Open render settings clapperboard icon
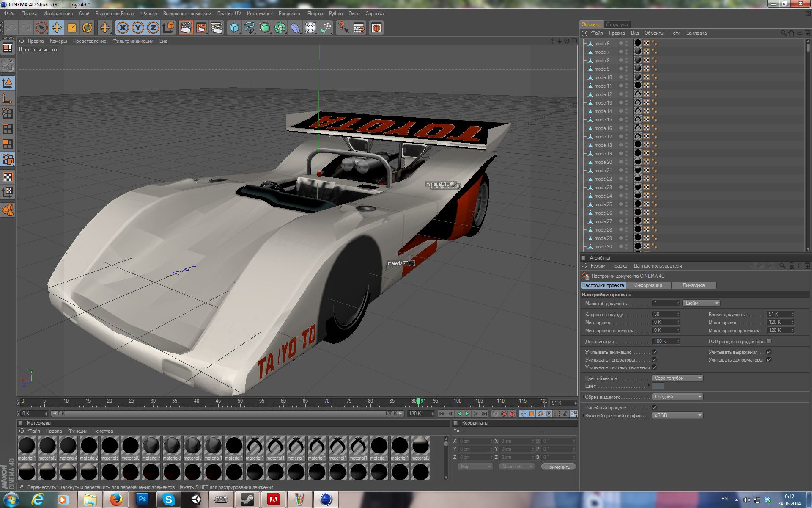The image size is (812, 508). 217,28
